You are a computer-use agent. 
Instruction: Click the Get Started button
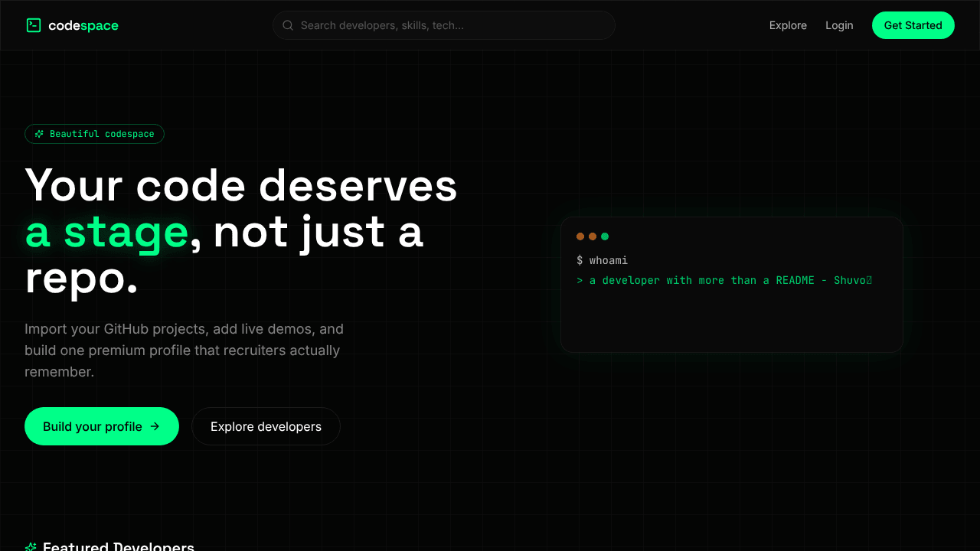[913, 25]
